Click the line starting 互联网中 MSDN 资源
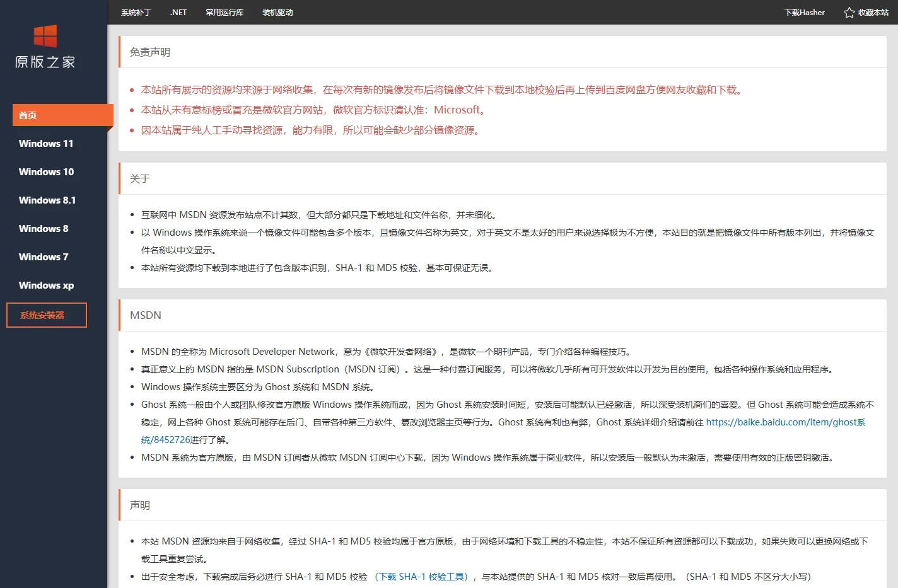This screenshot has height=588, width=898. [321, 215]
